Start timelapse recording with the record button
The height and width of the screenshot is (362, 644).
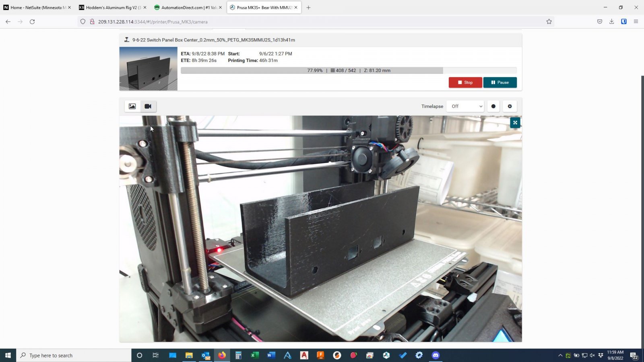[493, 106]
